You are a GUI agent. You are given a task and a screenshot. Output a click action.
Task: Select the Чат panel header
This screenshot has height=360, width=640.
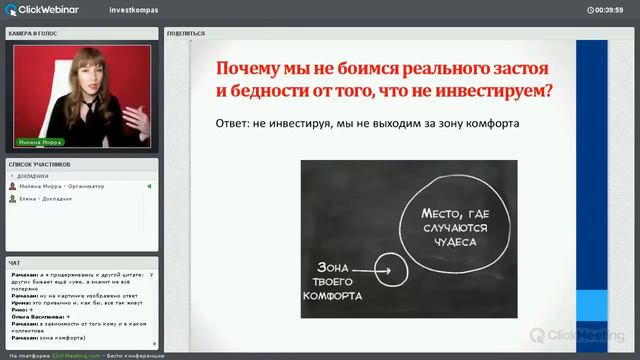tap(82, 263)
